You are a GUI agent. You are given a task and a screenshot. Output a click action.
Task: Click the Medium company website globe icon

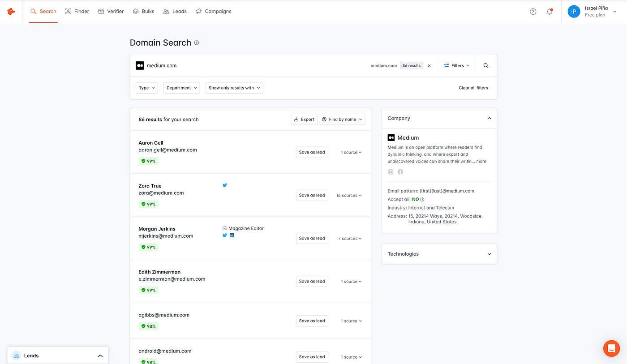391,172
